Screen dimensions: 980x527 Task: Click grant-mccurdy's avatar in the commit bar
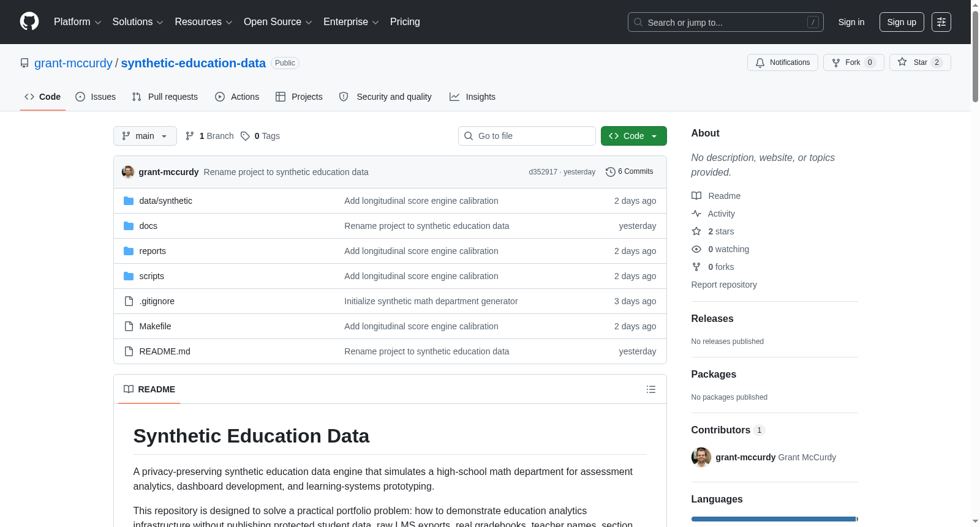[128, 172]
